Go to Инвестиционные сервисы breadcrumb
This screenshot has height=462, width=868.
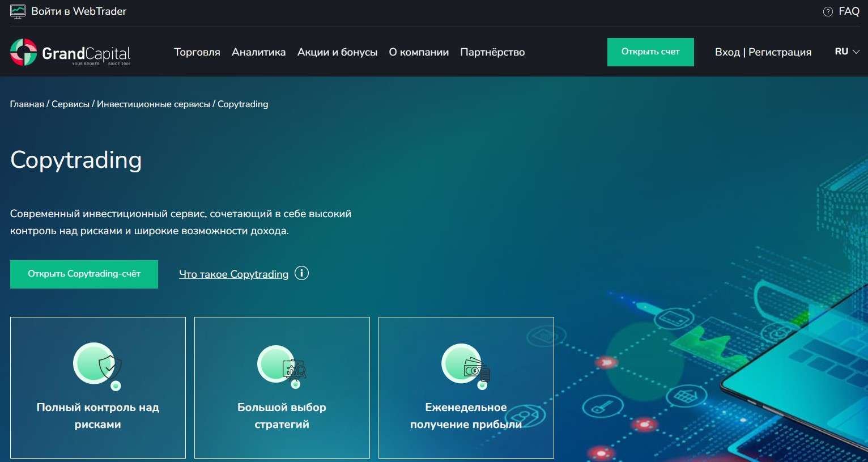154,104
